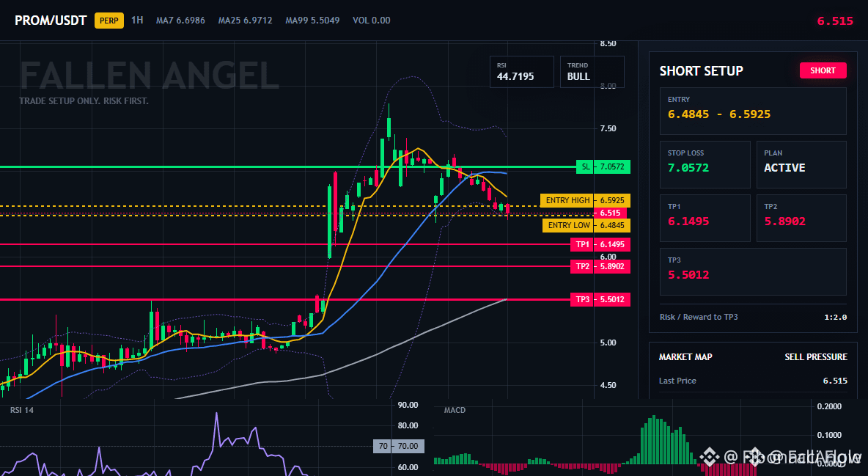868x476 pixels.
Task: Click the STOP LOSS card value 7.0572
Action: [688, 168]
